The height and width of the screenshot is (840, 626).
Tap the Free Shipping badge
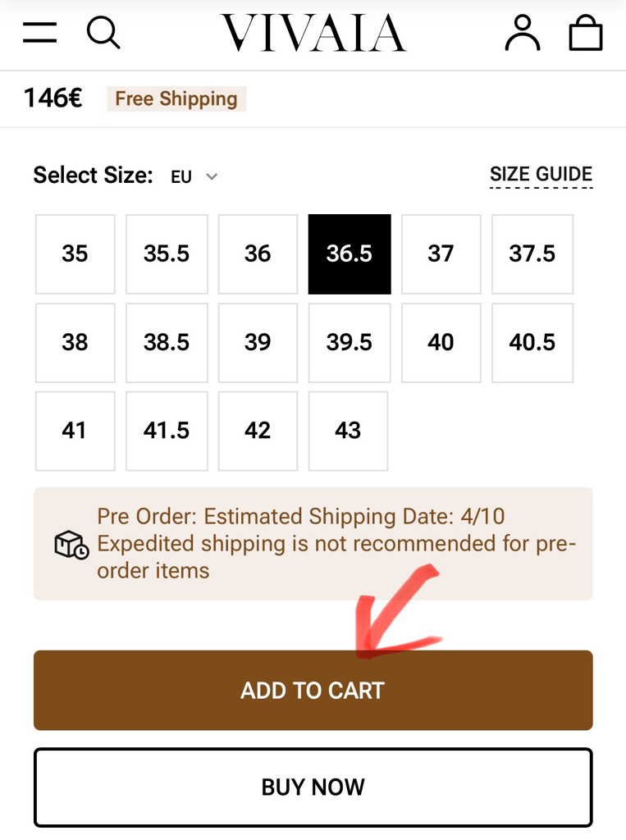[x=176, y=99]
